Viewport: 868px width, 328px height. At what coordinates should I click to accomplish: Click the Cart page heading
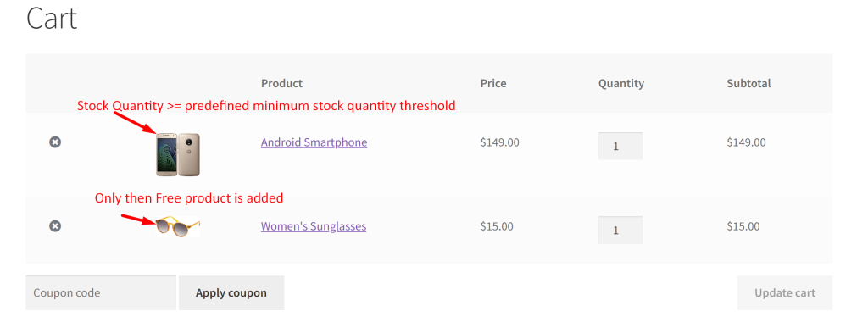52,18
